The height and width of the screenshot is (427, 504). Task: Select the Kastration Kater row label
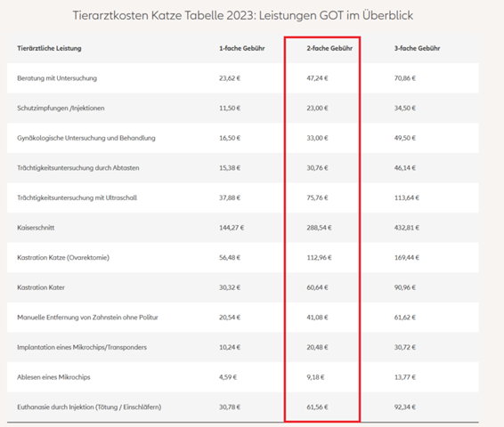[x=41, y=287]
